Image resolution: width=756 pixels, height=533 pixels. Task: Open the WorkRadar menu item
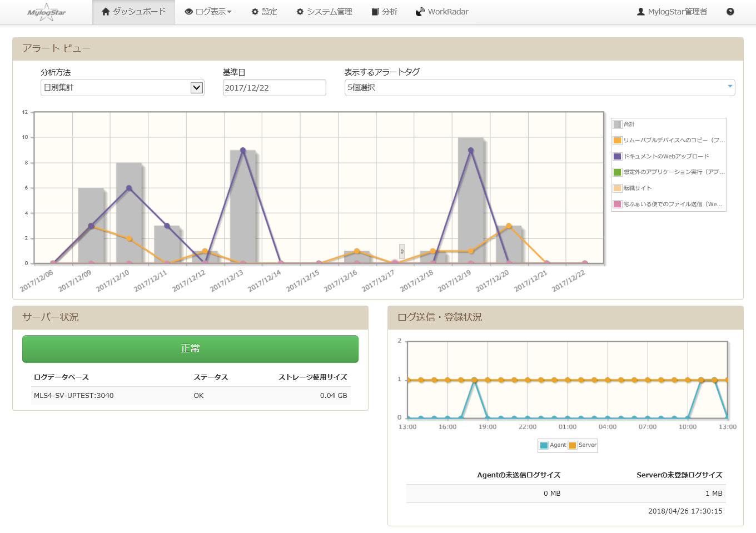point(447,12)
